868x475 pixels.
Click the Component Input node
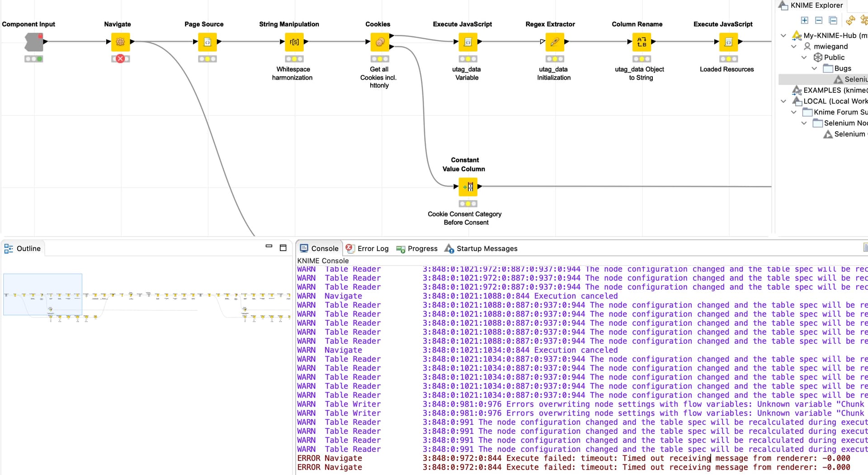[34, 42]
